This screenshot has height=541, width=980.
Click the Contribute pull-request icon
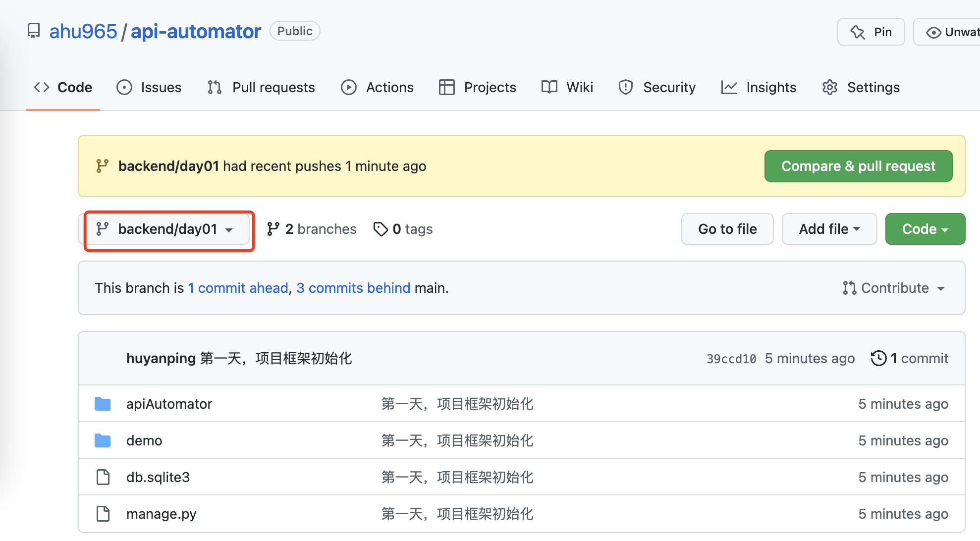pyautogui.click(x=850, y=288)
